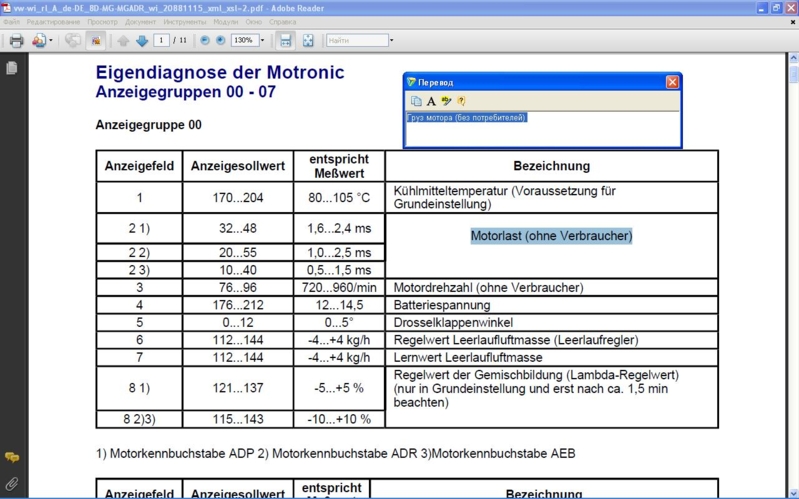
Task: Click the collaborate/share people icon
Action: pos(39,40)
